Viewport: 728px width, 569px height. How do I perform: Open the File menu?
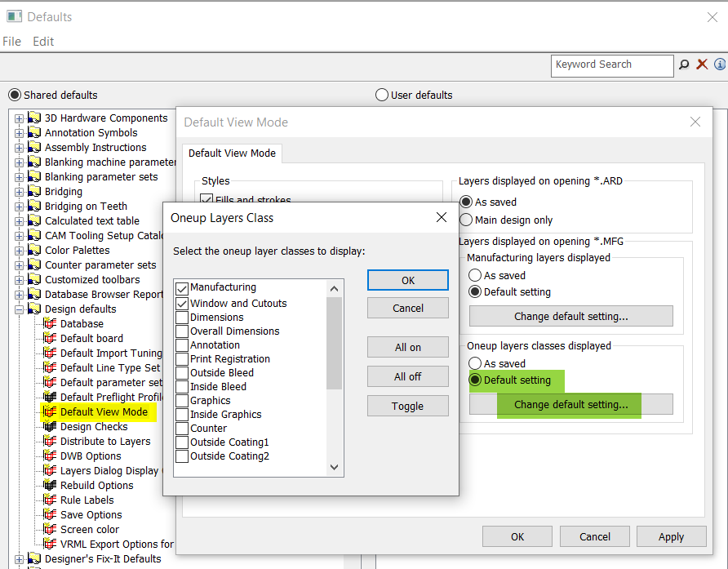pyautogui.click(x=12, y=41)
